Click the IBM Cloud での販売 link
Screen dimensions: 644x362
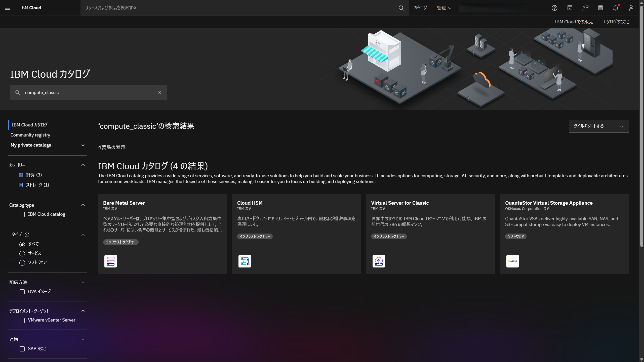[x=574, y=22]
